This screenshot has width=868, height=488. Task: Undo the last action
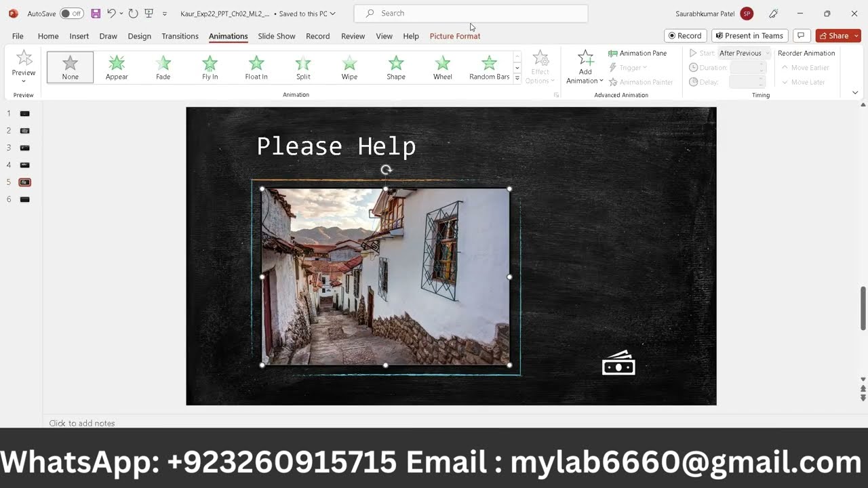pyautogui.click(x=111, y=14)
